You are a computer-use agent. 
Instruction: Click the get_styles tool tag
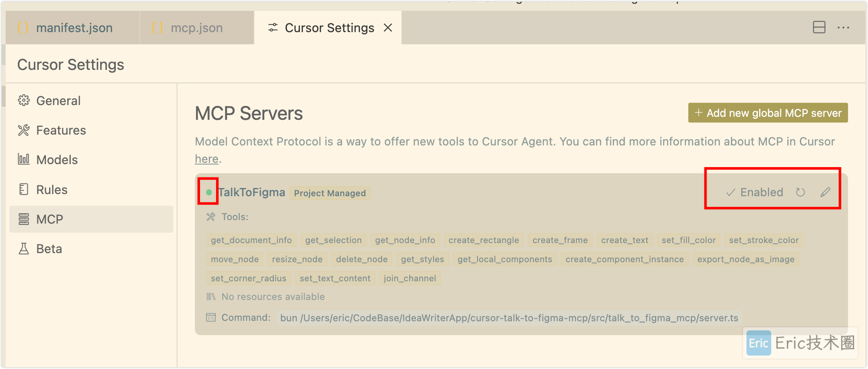coord(422,259)
